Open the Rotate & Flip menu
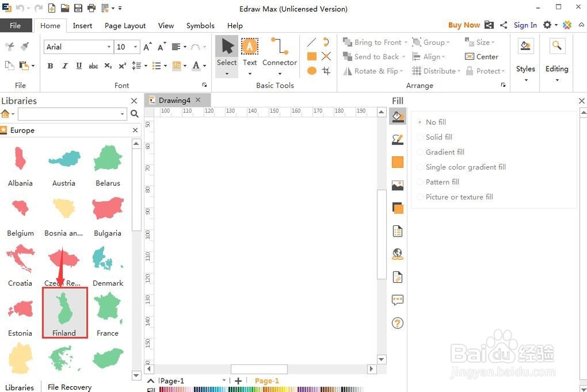 point(373,71)
